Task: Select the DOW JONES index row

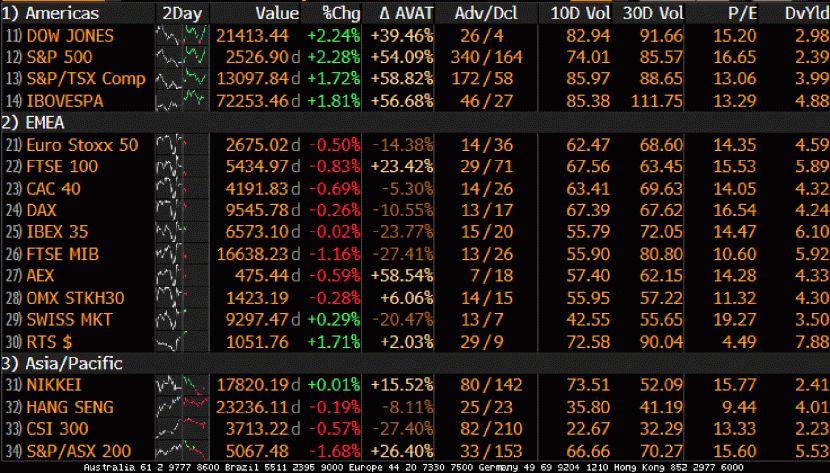Action: tap(415, 35)
